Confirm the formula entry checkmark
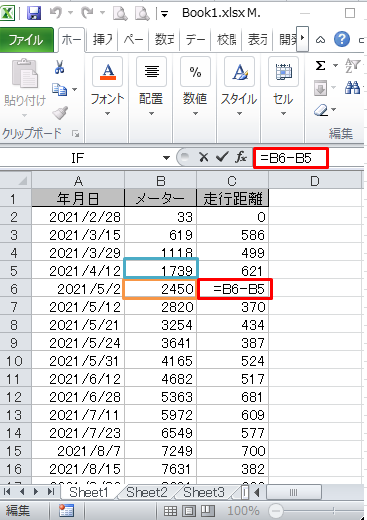 pos(222,157)
